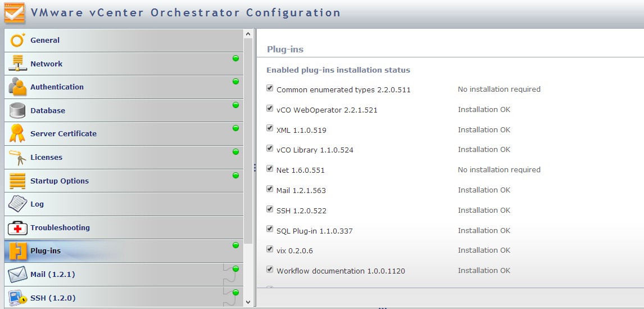Click the General sun icon in sidebar
The width and height of the screenshot is (644, 309).
click(17, 41)
